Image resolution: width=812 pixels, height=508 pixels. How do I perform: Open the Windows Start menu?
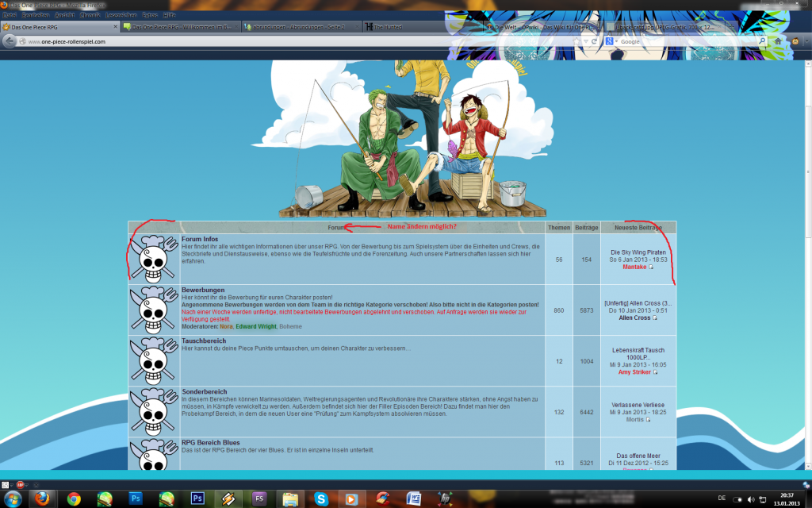[x=13, y=498]
